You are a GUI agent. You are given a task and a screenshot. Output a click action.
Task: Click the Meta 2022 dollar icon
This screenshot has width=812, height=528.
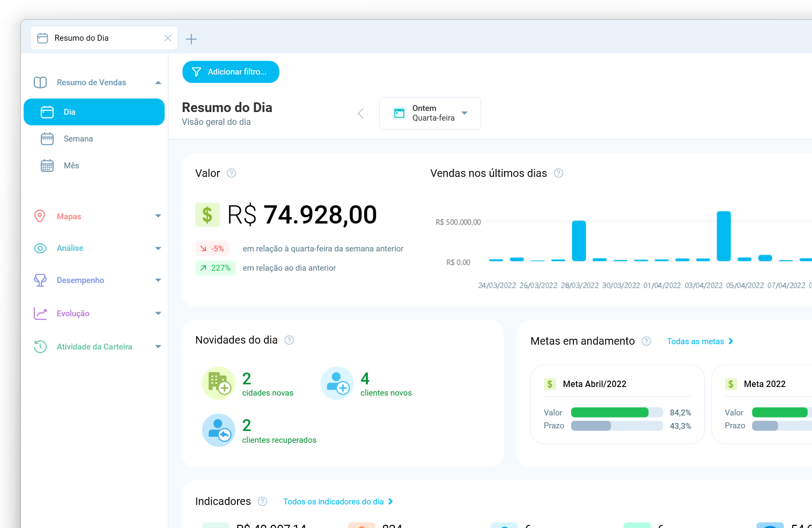(730, 384)
